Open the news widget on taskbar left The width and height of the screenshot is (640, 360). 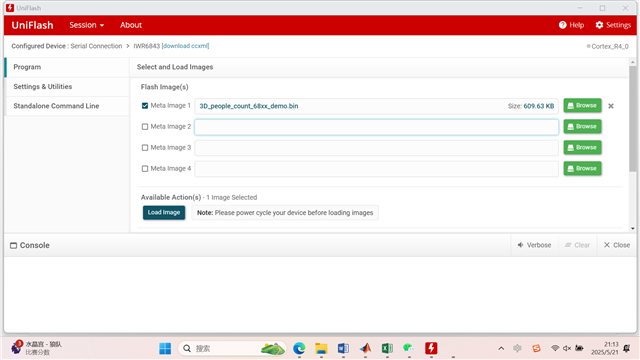coord(36,348)
